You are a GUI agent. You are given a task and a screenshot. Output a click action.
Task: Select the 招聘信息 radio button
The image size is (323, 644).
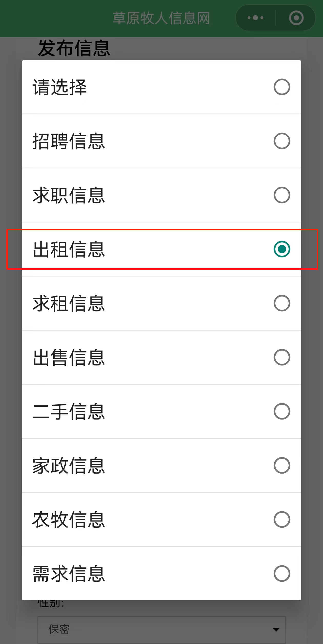pos(282,141)
